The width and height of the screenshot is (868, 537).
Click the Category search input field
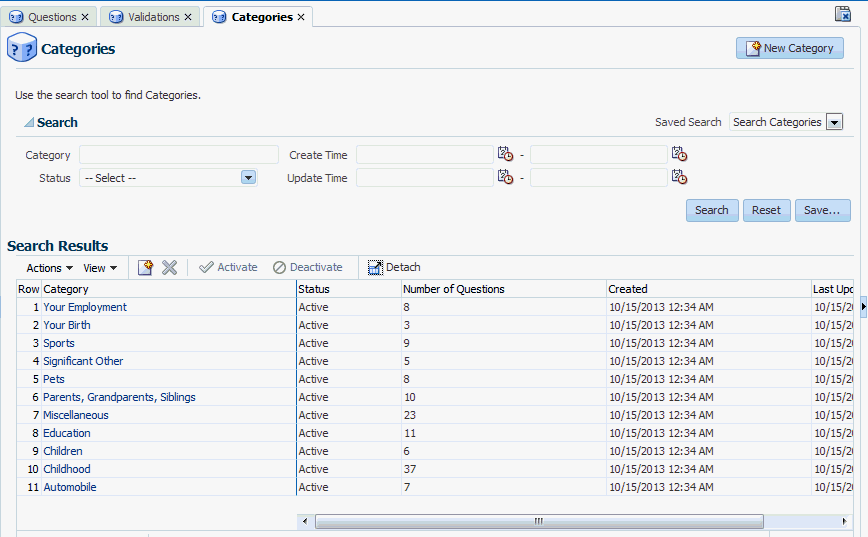pos(179,154)
